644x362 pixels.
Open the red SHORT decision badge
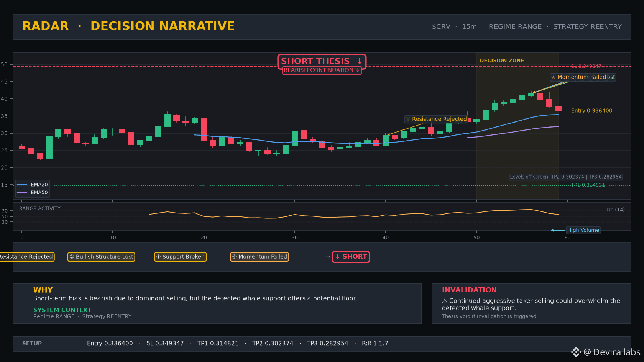coord(351,257)
